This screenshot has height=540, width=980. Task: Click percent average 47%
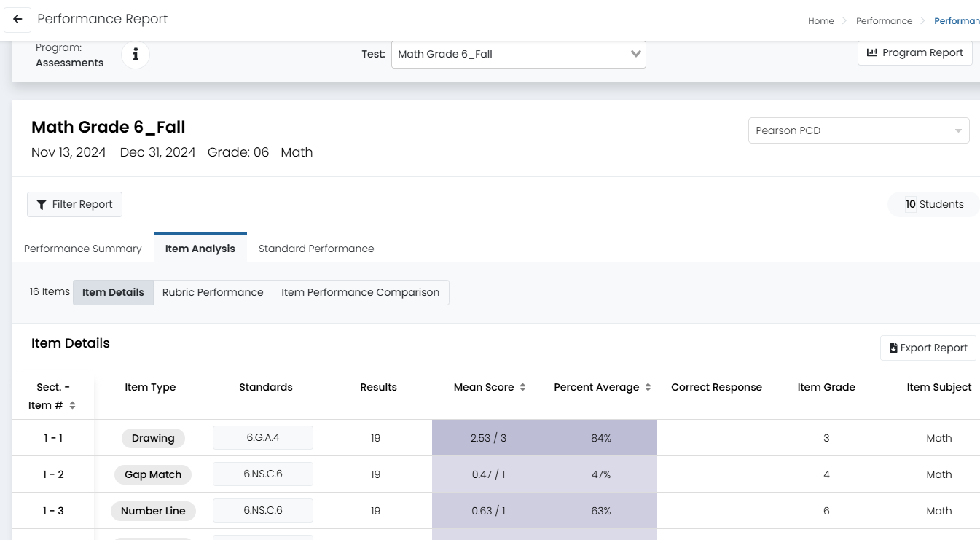tap(601, 474)
